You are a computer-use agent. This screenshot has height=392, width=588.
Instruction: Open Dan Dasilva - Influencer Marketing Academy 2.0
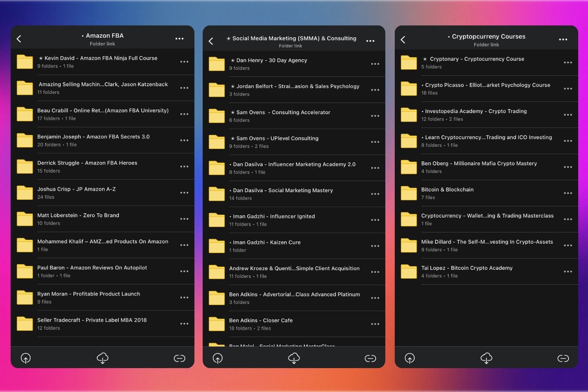[294, 168]
